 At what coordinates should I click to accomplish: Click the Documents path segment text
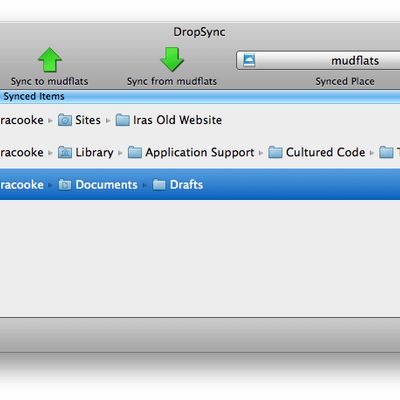pyautogui.click(x=106, y=185)
